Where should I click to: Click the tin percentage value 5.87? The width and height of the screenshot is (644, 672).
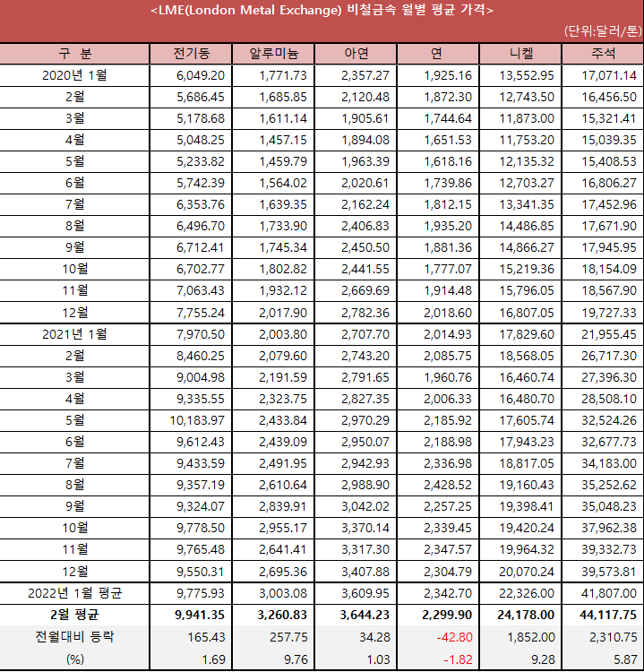click(625, 659)
